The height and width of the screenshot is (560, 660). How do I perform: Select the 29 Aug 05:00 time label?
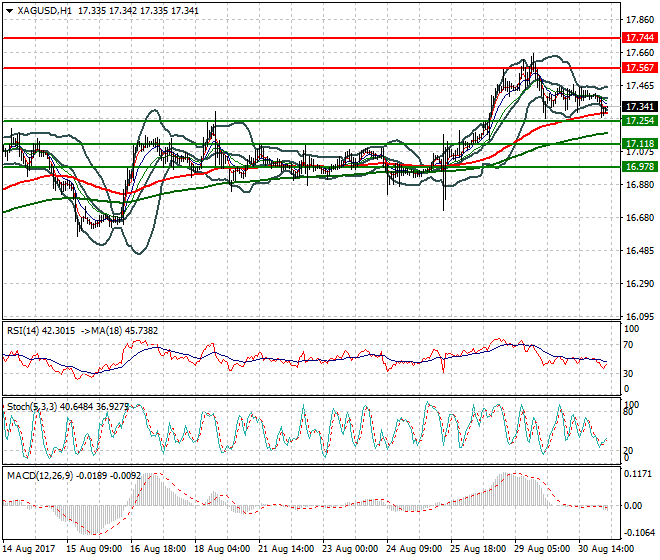543,549
